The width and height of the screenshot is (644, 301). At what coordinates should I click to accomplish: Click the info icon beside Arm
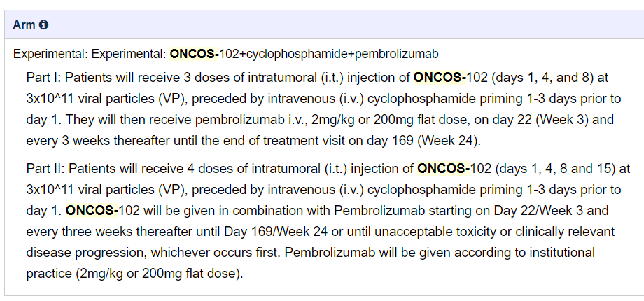(x=43, y=24)
